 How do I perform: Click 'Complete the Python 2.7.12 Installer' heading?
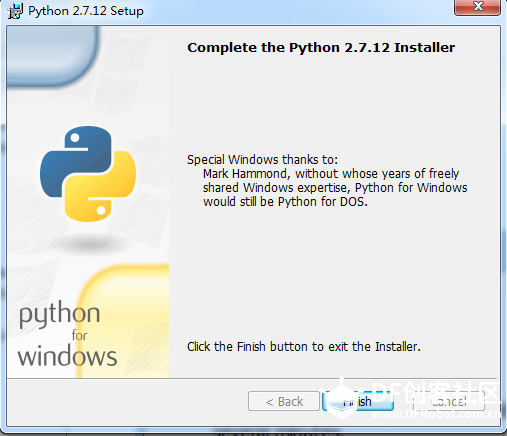[x=321, y=48]
